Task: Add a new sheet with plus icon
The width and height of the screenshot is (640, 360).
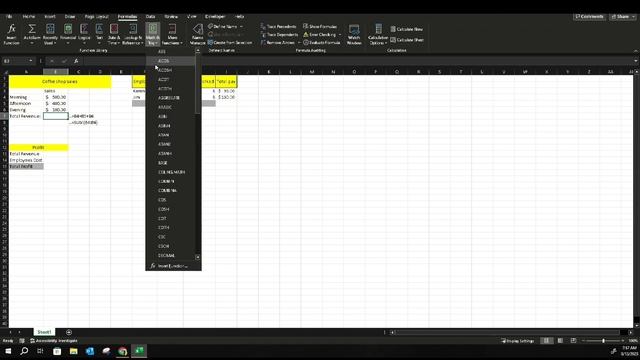Action: [69, 332]
